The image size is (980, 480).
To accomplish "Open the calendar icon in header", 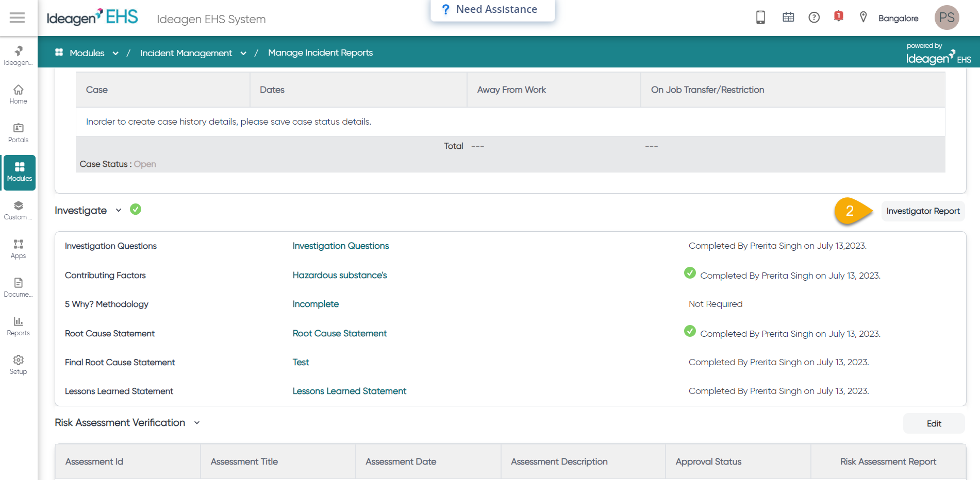I will [788, 18].
